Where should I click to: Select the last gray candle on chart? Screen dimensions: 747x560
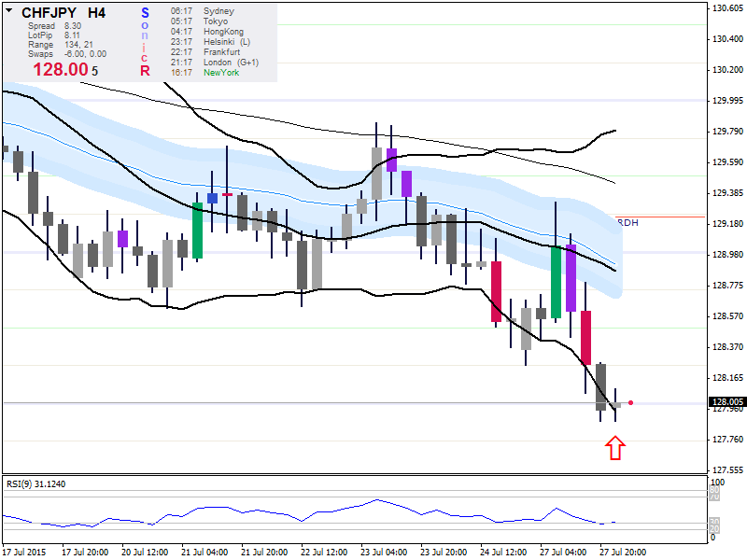pos(615,405)
